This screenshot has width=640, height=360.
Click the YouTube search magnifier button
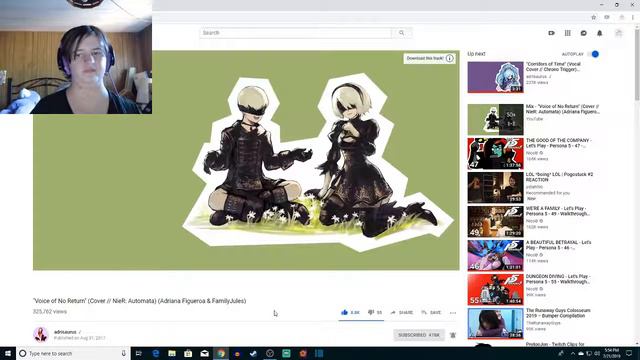pos(402,33)
